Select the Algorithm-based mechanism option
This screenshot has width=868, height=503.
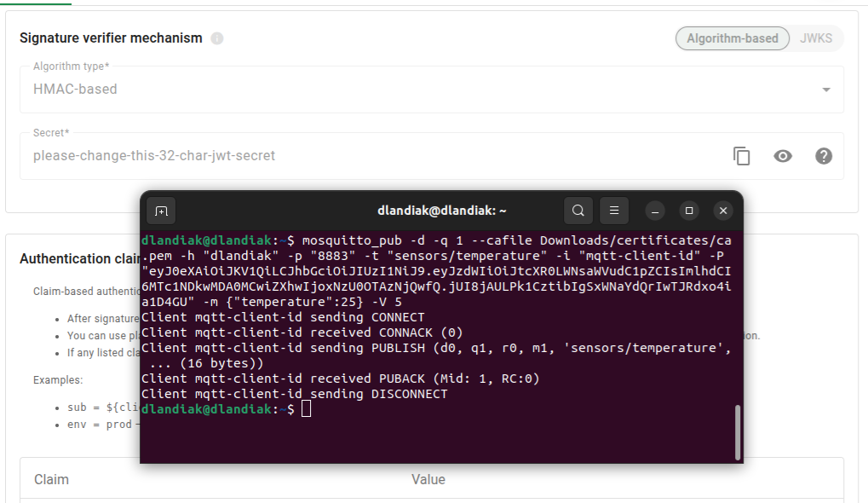732,38
